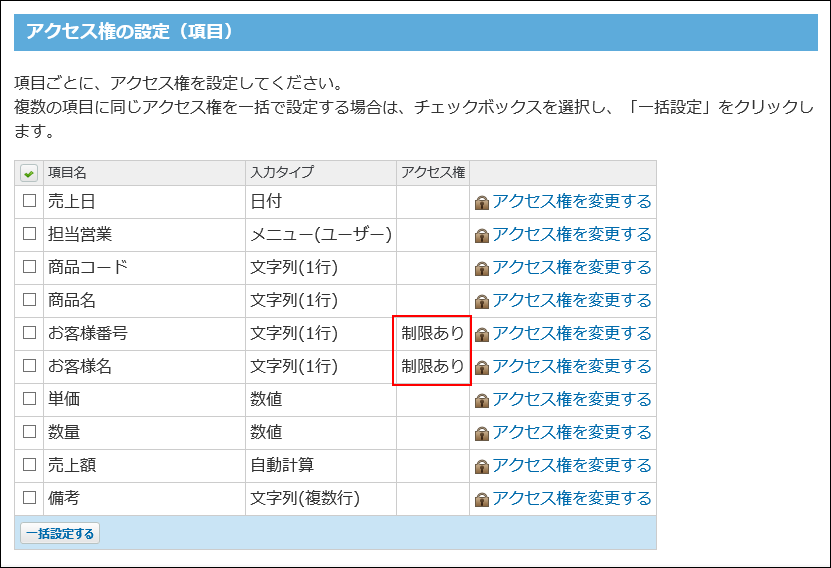
Task: Click the lock icon in the 商品名 row
Action: pos(482,301)
